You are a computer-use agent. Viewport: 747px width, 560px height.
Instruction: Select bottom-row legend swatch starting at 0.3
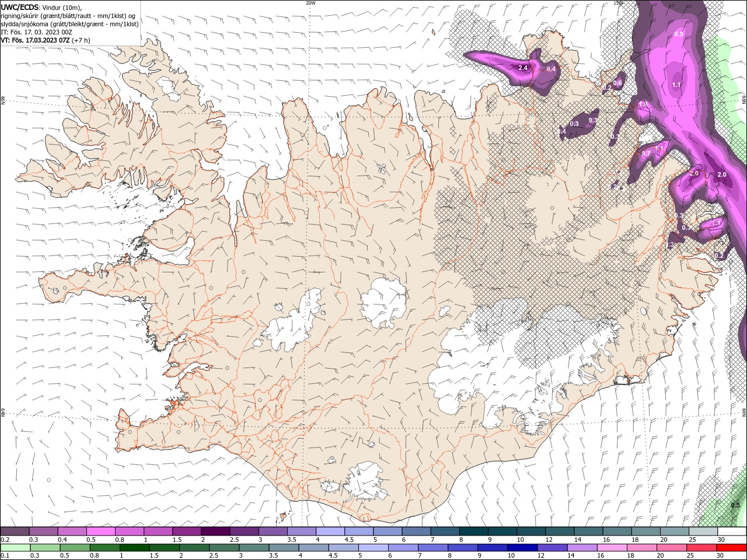tap(45, 548)
